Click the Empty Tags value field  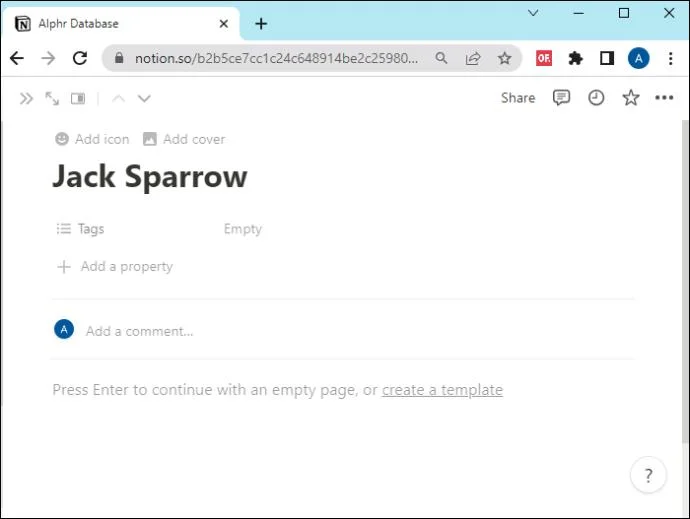[x=243, y=229]
